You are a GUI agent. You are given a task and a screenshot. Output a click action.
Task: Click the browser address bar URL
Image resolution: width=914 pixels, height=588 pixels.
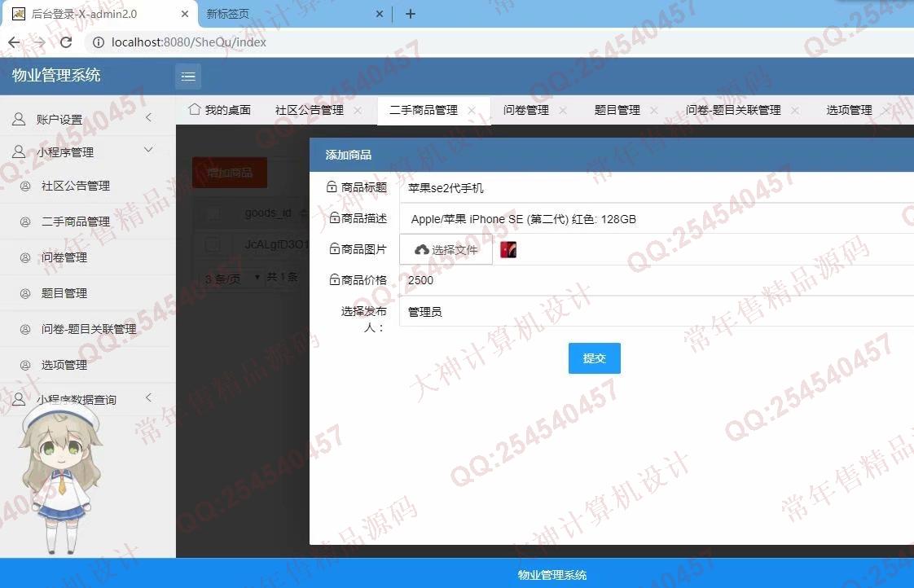coord(189,42)
